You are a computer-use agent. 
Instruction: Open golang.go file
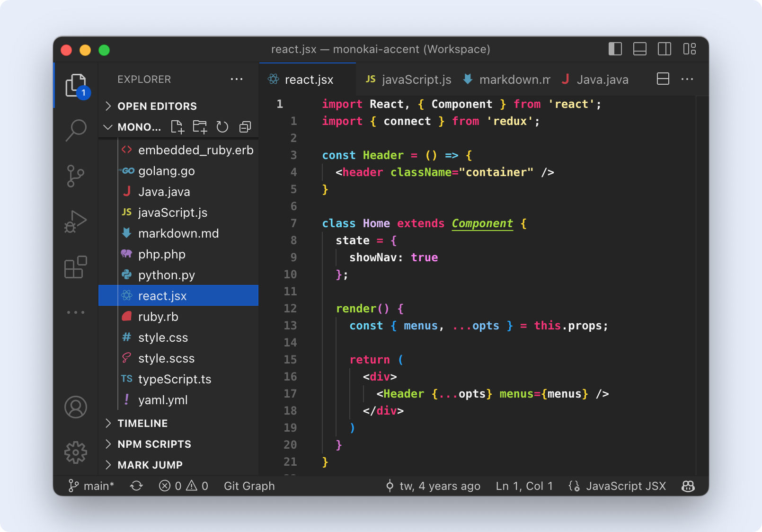coord(178,171)
